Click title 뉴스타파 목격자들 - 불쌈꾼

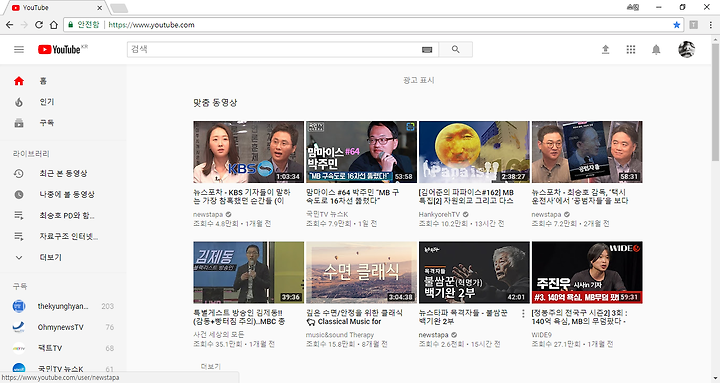point(463,317)
